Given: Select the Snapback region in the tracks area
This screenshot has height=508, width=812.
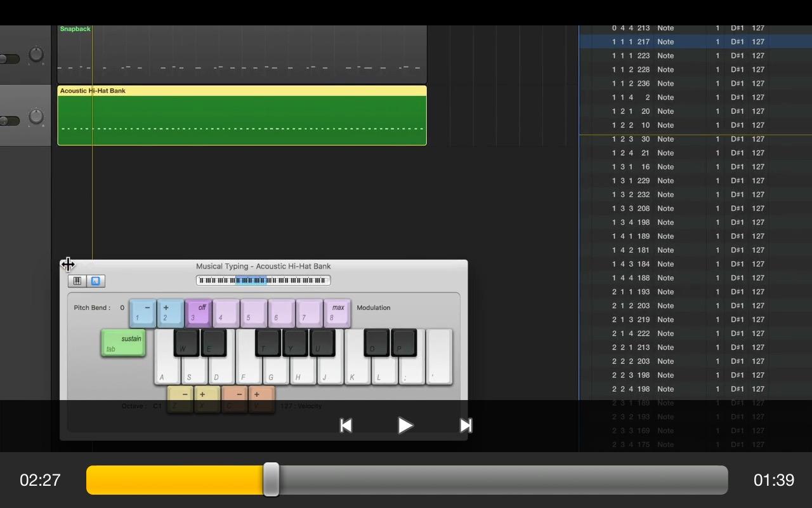Looking at the screenshot, I should pyautogui.click(x=242, y=54).
